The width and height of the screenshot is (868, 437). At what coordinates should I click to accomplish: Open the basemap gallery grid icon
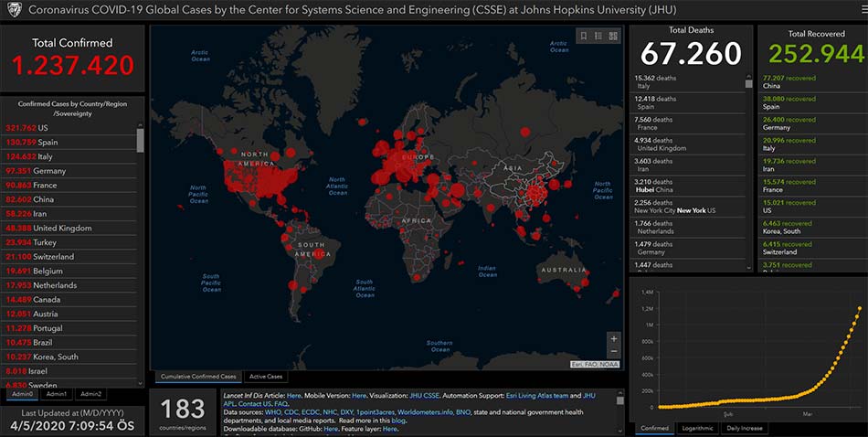613,36
